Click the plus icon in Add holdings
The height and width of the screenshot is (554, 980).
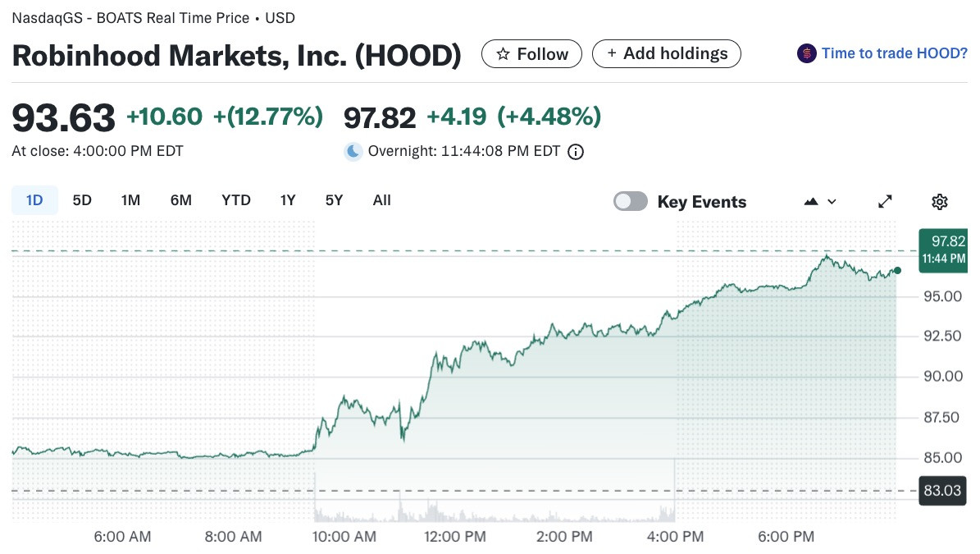(x=612, y=54)
